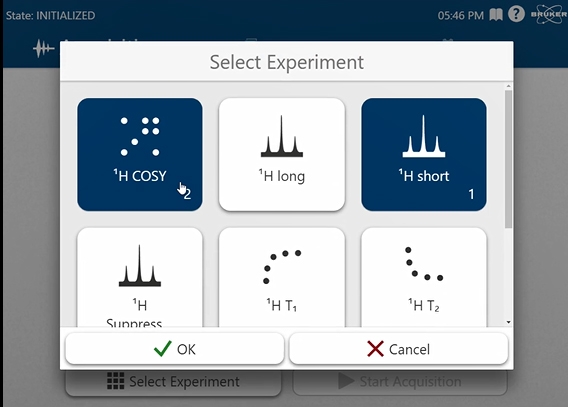Confirm the selection with OK
Viewport: 568px width, 407px height.
175,349
